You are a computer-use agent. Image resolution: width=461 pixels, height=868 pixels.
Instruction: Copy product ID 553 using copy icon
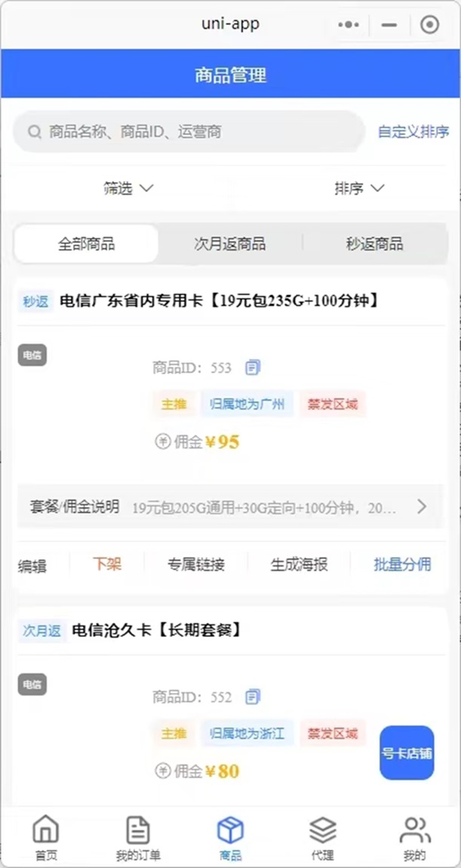coord(252,367)
